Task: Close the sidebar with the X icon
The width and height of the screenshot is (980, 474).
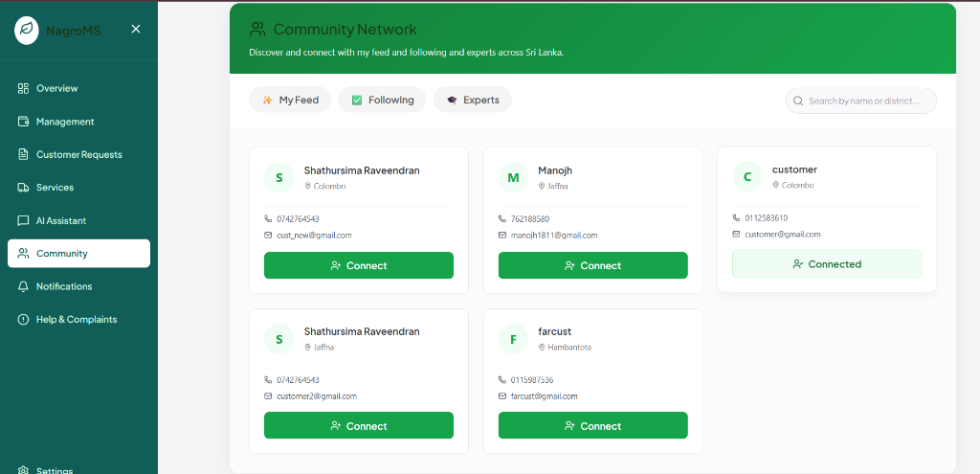Action: coord(136,29)
